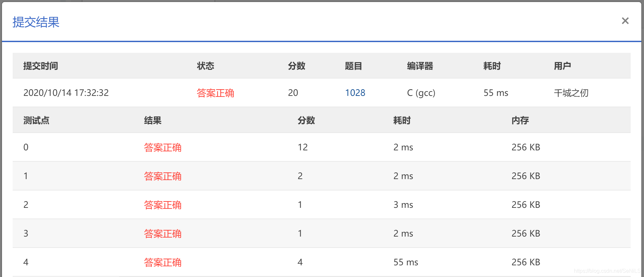Click the 编译器 column header
Viewport: 644px width, 277px height.
click(x=420, y=66)
